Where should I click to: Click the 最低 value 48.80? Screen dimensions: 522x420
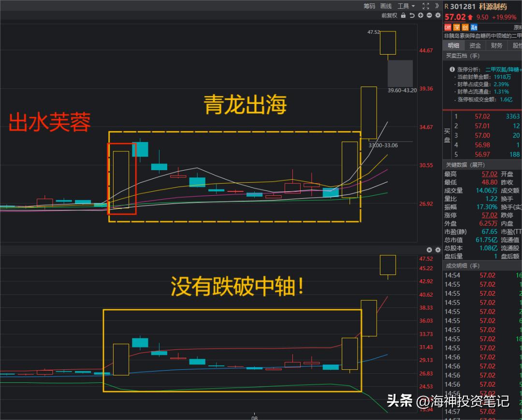(x=489, y=182)
